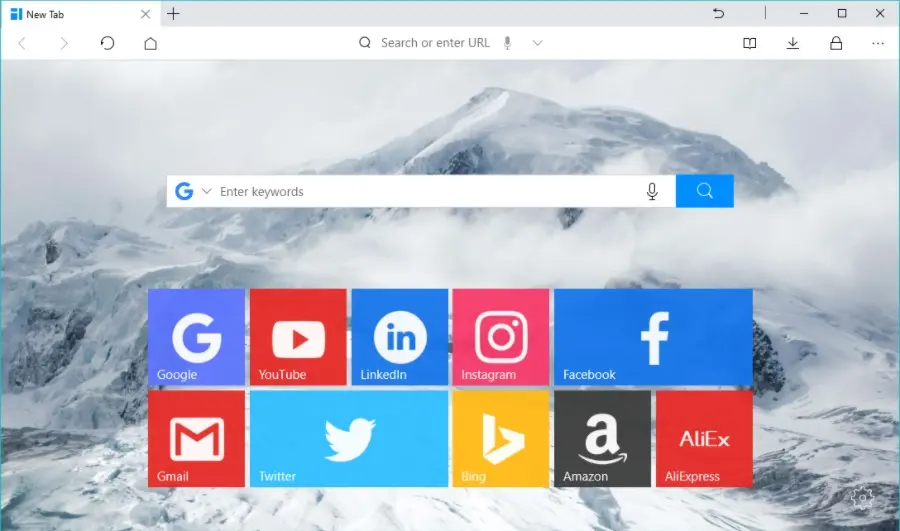Choose search engine via Google G dropdown
The image size is (900, 531).
coord(193,191)
